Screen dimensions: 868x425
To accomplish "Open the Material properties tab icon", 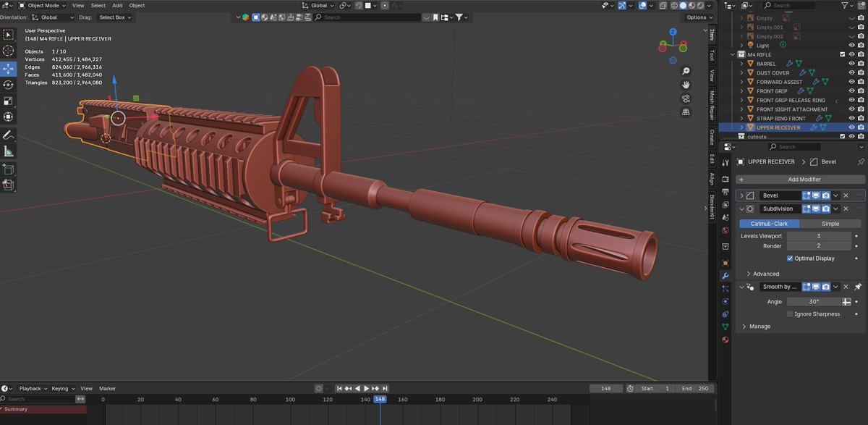I will coord(726,340).
